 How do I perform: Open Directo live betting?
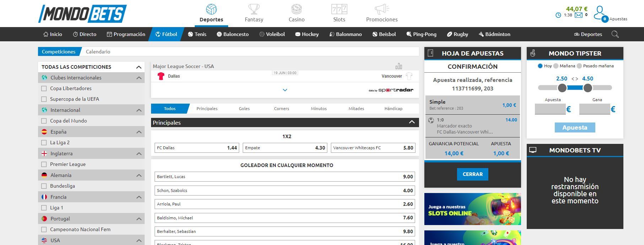pos(85,34)
